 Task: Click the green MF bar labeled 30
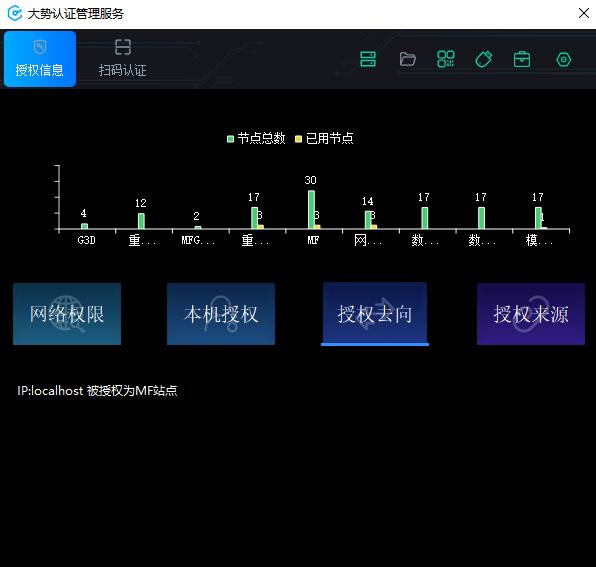(311, 210)
